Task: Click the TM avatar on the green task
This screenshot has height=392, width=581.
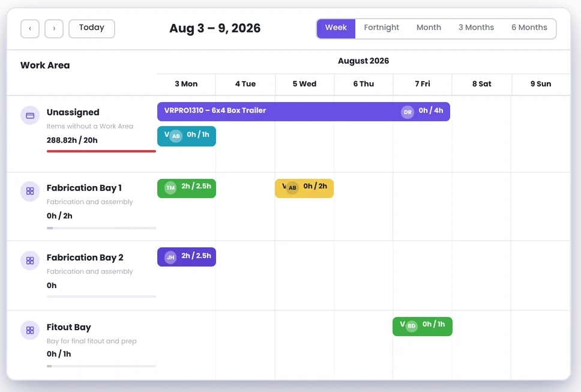Action: (170, 188)
